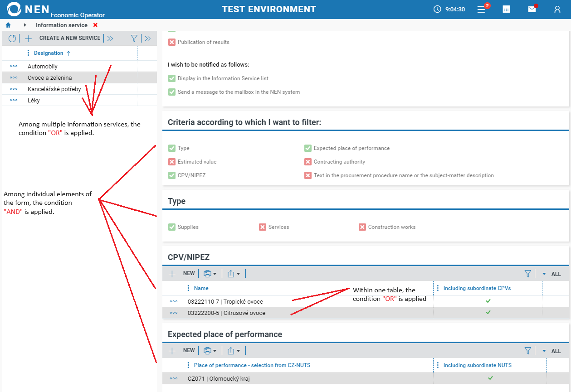Open the user profile icon
Screen dimensions: 571x392
click(x=557, y=9)
